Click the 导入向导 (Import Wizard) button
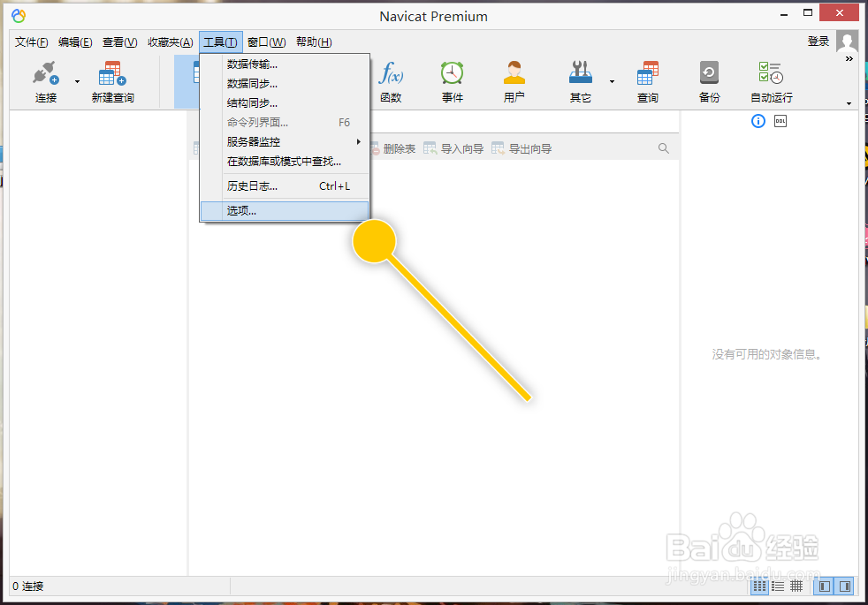The width and height of the screenshot is (868, 605). click(453, 148)
